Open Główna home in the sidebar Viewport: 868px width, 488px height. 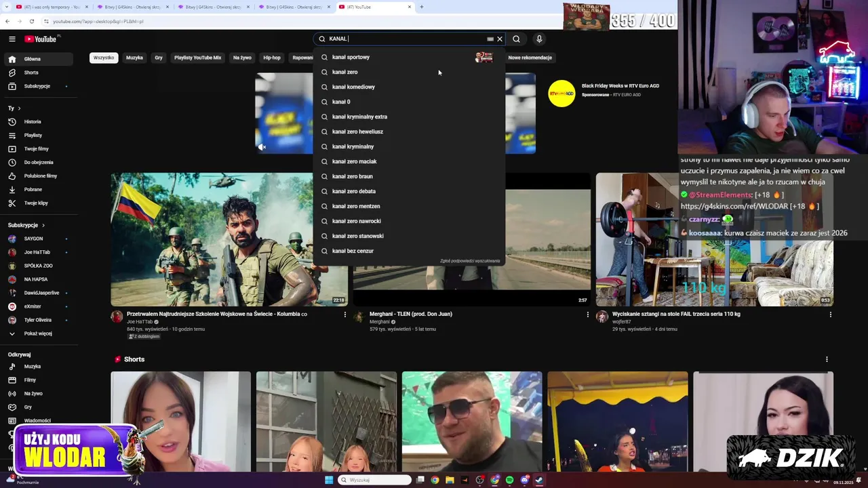click(x=39, y=59)
